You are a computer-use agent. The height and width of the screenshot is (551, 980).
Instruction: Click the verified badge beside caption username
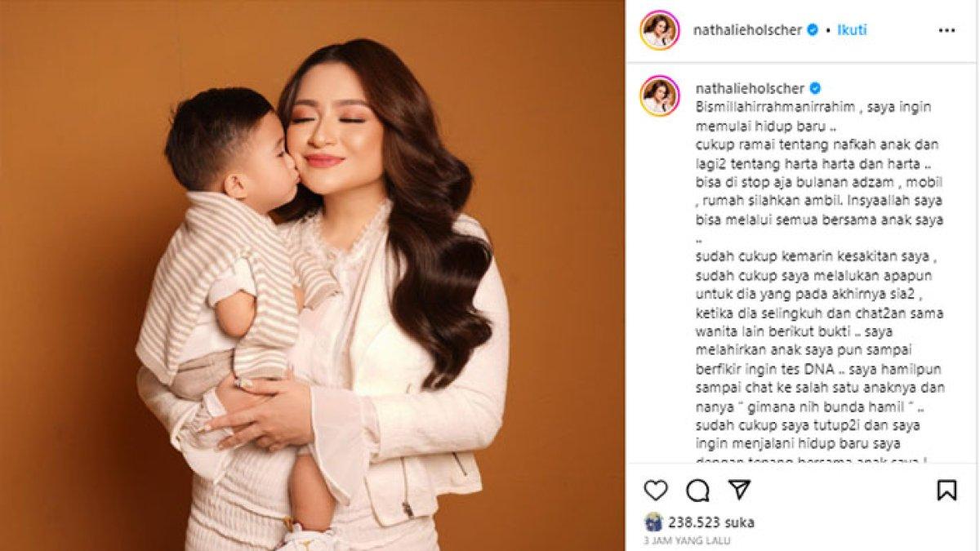[813, 88]
